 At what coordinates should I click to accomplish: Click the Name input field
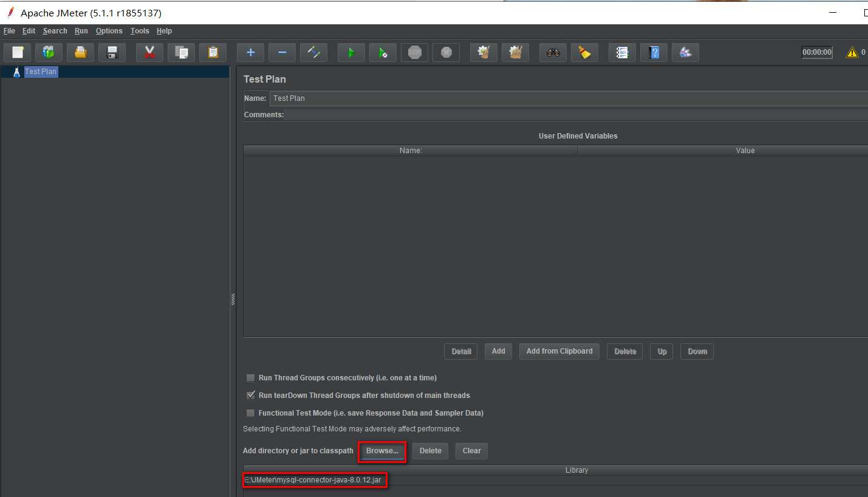[569, 98]
